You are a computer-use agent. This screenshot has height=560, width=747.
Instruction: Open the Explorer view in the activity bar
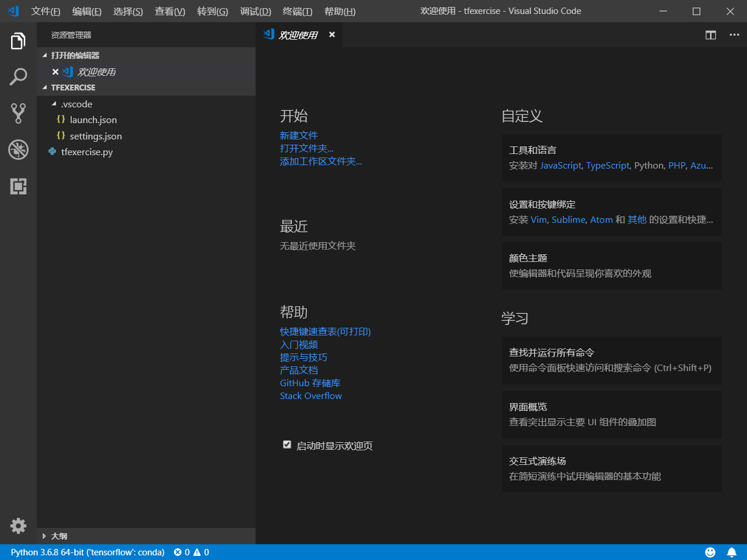coord(18,41)
